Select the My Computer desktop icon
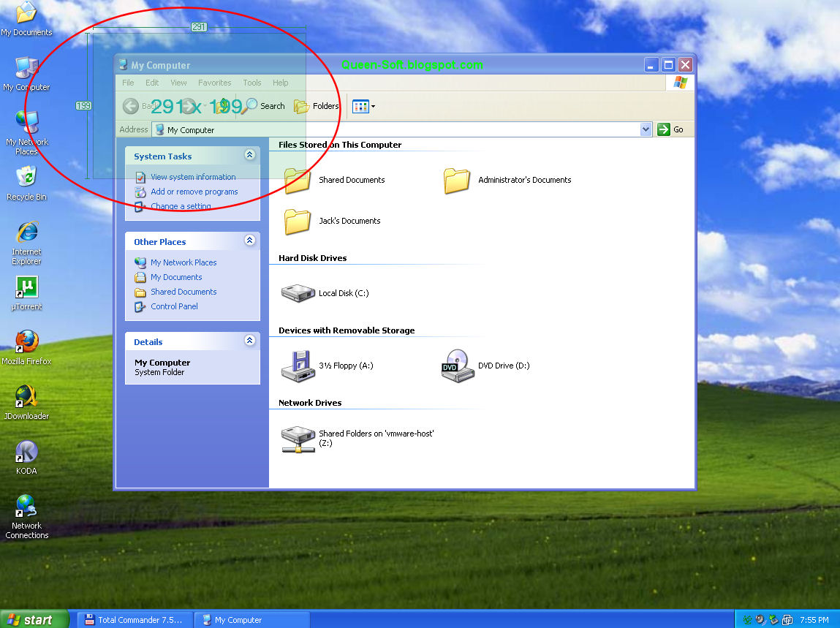This screenshot has width=840, height=628. point(26,73)
